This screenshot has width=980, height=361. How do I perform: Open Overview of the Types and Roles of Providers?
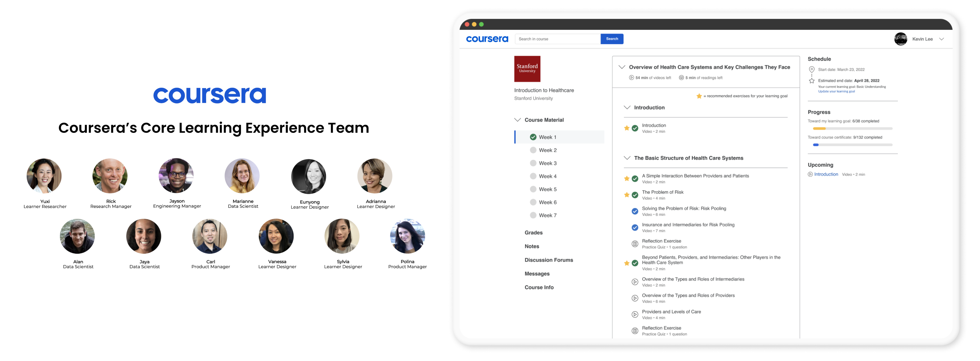(688, 296)
